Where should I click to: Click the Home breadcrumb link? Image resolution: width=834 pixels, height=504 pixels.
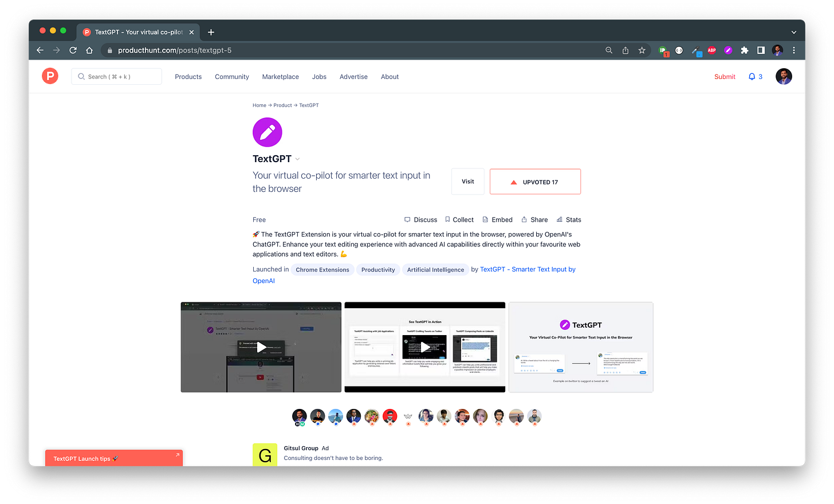point(259,105)
